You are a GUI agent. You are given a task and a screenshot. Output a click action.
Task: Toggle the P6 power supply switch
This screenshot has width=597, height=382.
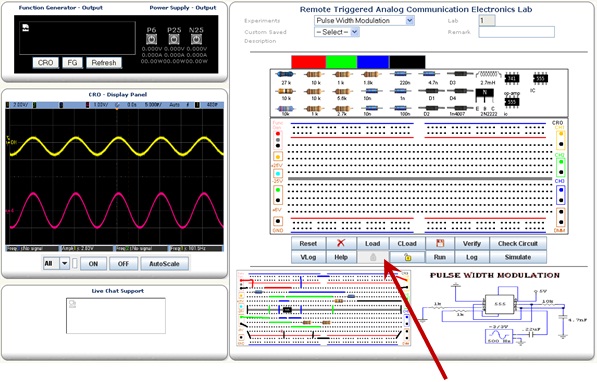(x=152, y=39)
